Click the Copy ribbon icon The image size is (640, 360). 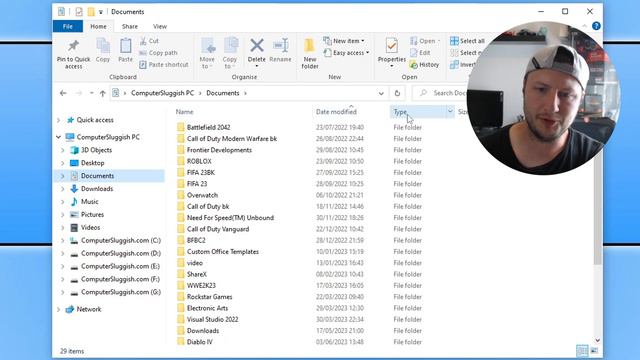pos(103,46)
